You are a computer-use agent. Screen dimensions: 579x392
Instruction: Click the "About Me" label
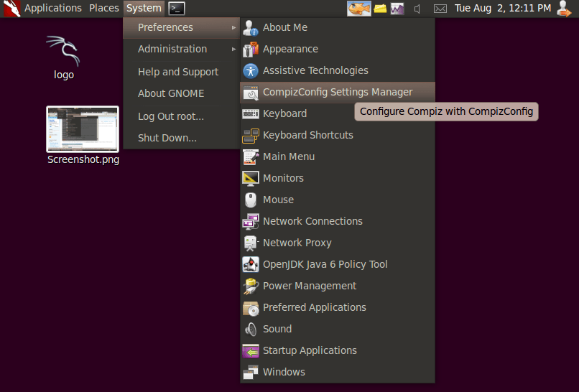(x=285, y=28)
